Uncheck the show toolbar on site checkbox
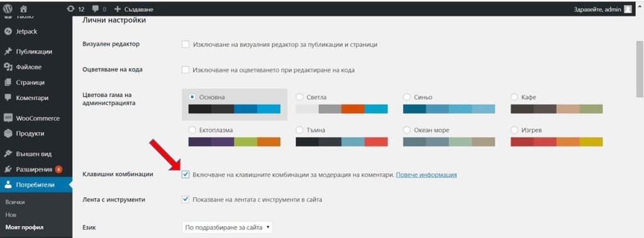This screenshot has width=644, height=238. click(186, 200)
